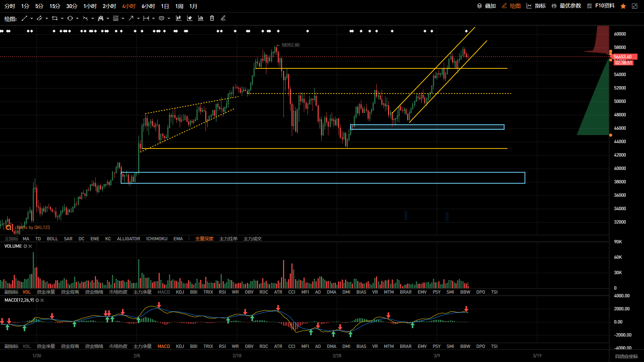Close the MACD indicator panel
This screenshot has width=644, height=362.
click(42, 300)
